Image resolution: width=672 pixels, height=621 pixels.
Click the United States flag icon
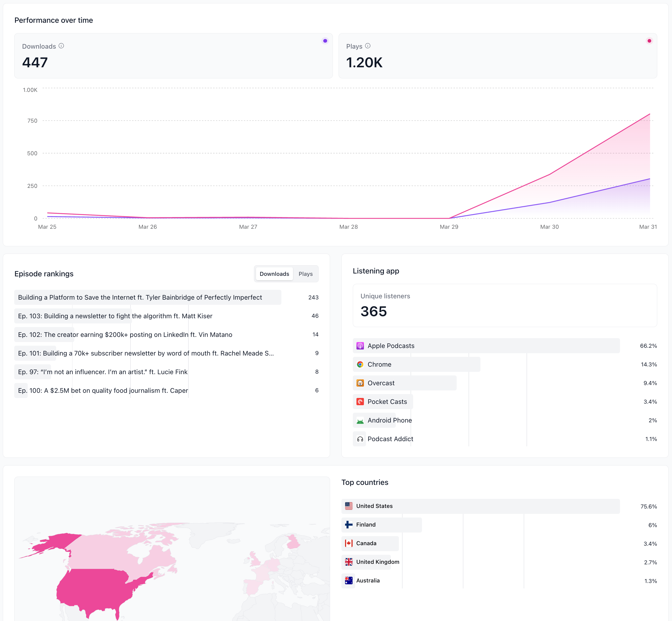pyautogui.click(x=349, y=506)
